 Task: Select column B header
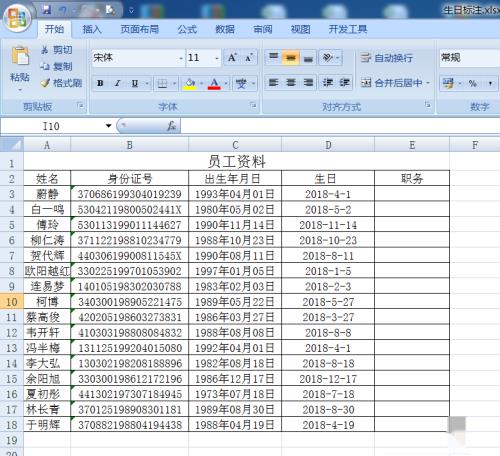click(x=129, y=145)
